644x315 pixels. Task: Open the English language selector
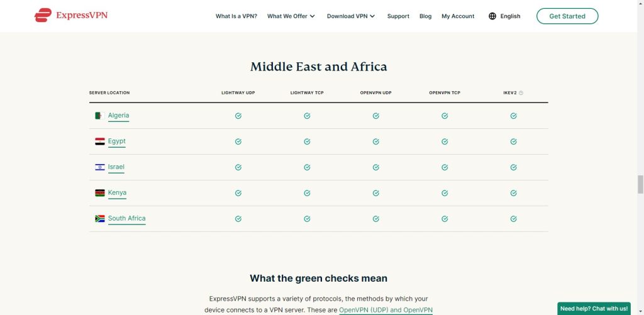(x=510, y=16)
